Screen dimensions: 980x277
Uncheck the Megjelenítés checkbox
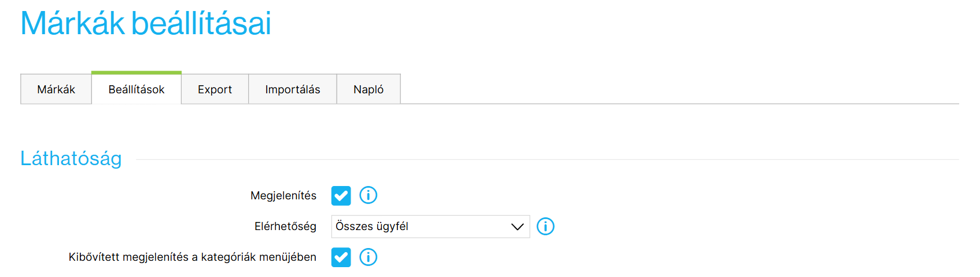coord(341,196)
